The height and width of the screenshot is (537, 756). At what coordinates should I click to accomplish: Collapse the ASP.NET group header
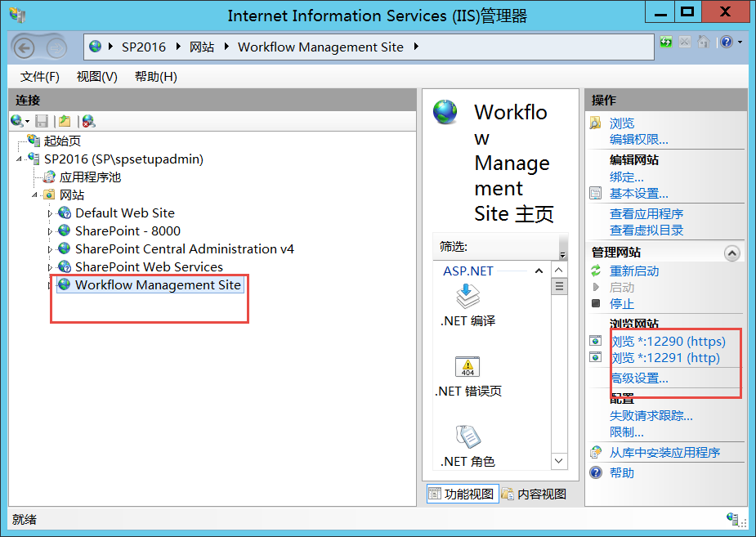pos(539,271)
